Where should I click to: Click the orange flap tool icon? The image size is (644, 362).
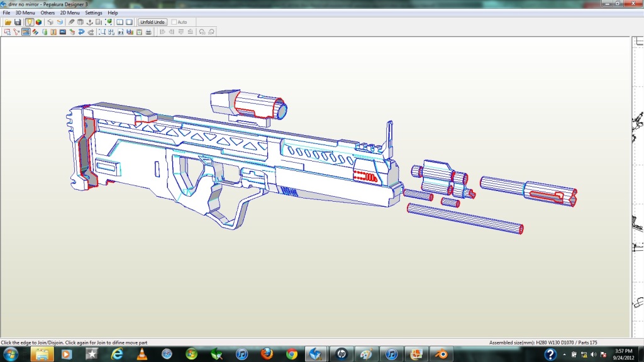[x=53, y=32]
